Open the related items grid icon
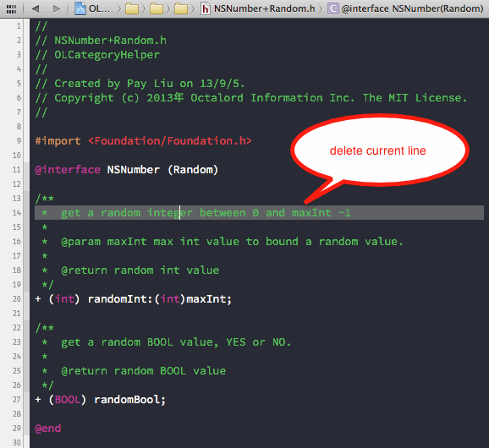The width and height of the screenshot is (489, 448). (11, 8)
